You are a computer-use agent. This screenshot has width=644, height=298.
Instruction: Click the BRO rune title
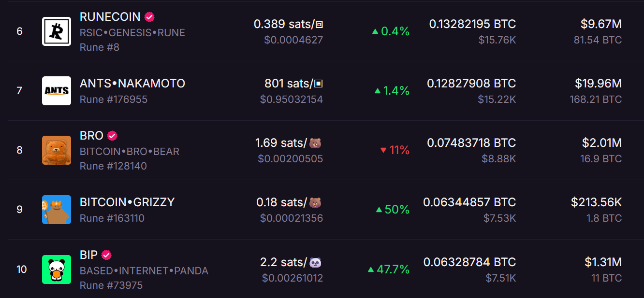click(x=91, y=136)
